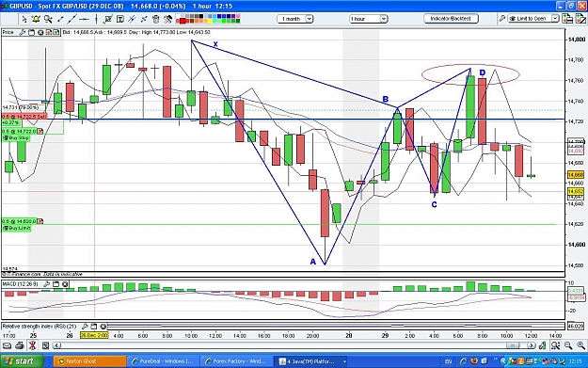
Task: Zoom out the chart
Action: click(x=568, y=345)
